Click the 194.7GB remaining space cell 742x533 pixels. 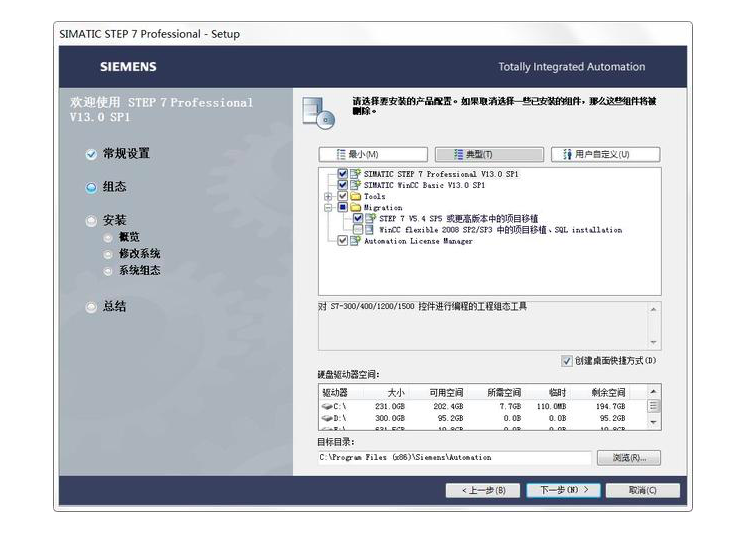coord(610,407)
